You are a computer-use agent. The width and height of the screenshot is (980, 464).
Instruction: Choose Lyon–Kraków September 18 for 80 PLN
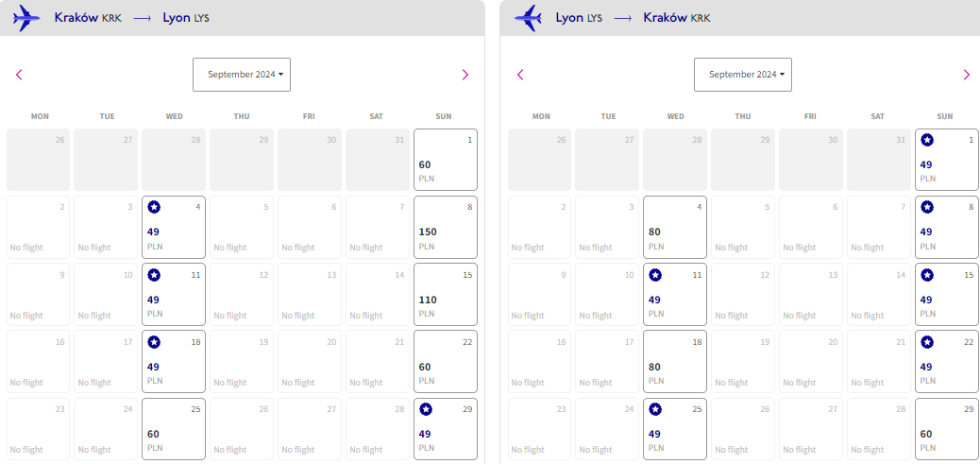click(x=675, y=361)
